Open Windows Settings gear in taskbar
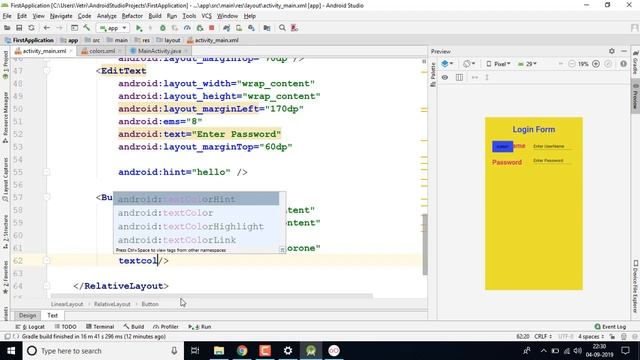This screenshot has height=360, width=640. pyautogui.click(x=288, y=351)
